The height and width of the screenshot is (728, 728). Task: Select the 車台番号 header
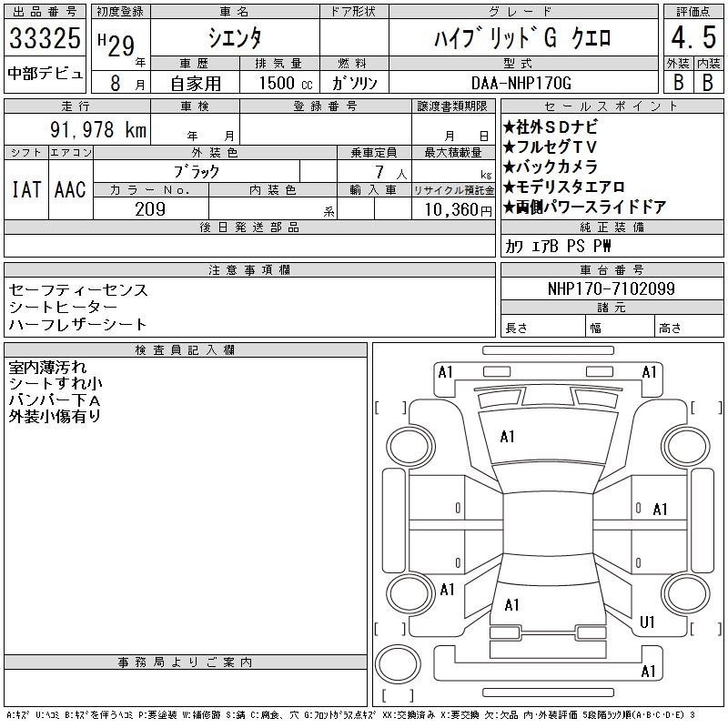click(612, 269)
